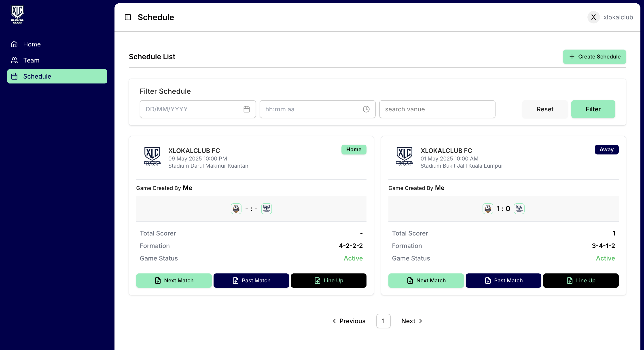Click the Create Schedule button

(x=594, y=57)
